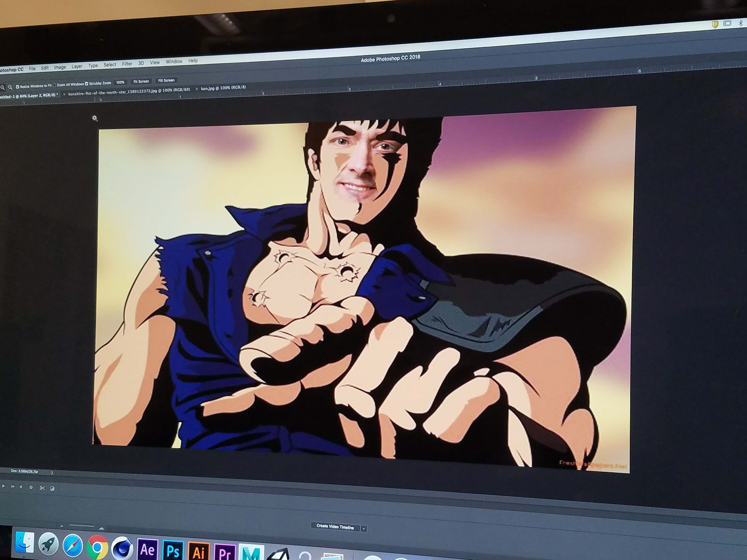Screen dimensions: 747x560
Task: Click the timeline Play button
Action: coord(3,486)
